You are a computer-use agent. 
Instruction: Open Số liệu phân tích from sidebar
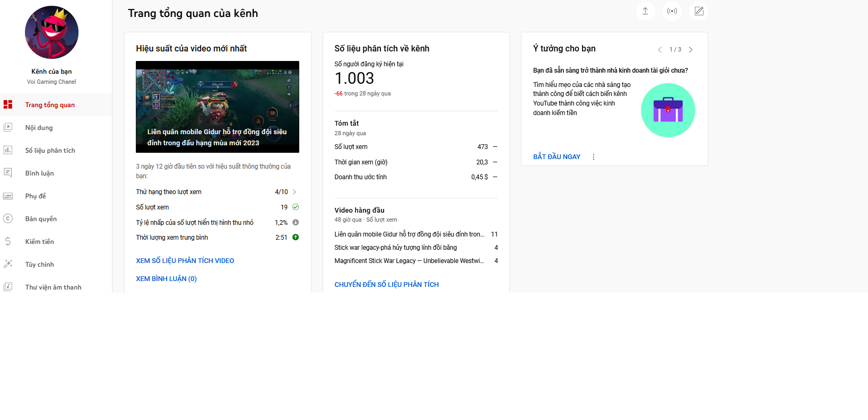50,151
